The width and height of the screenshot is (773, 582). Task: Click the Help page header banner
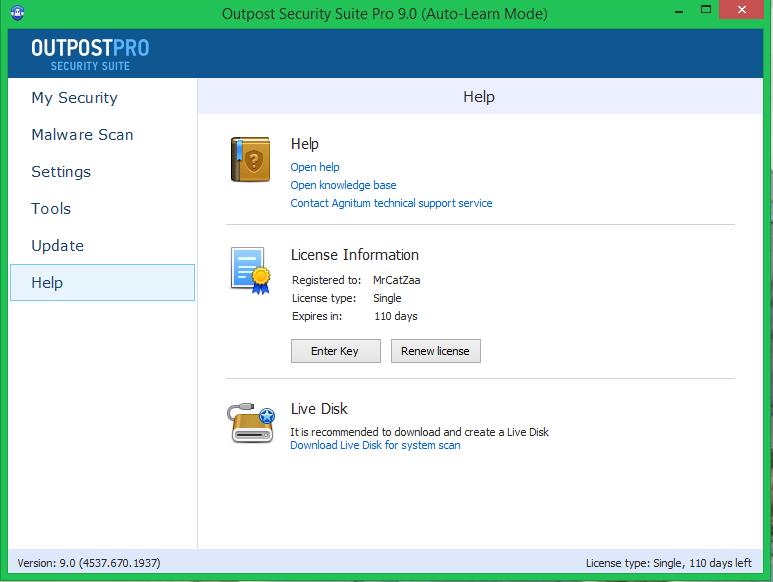pyautogui.click(x=480, y=97)
